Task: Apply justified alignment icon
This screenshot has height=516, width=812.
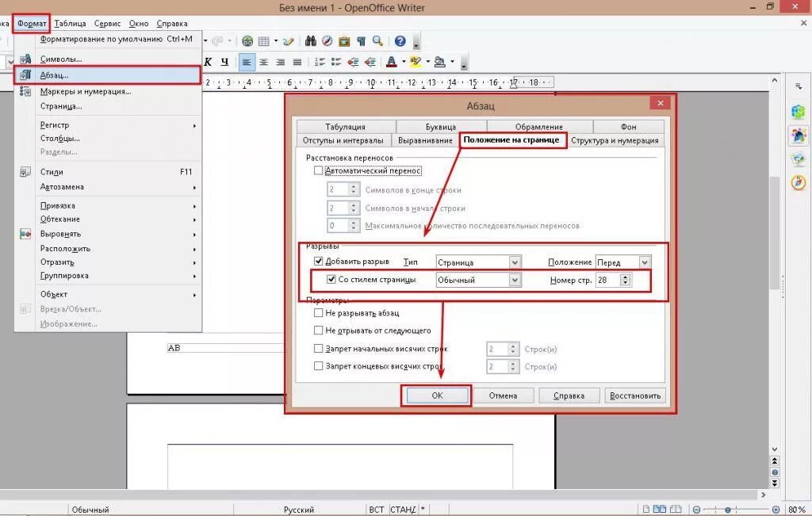Action: tap(297, 62)
